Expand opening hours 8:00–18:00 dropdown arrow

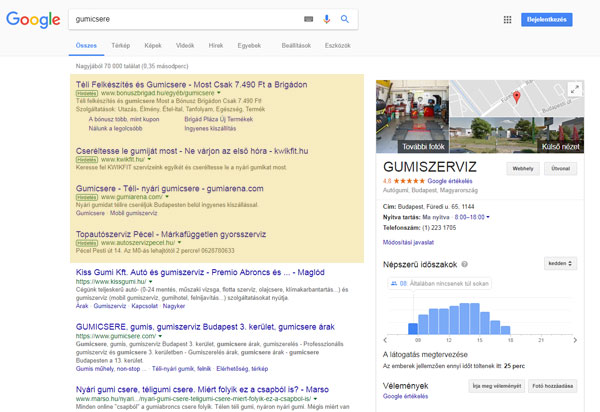[488, 217]
